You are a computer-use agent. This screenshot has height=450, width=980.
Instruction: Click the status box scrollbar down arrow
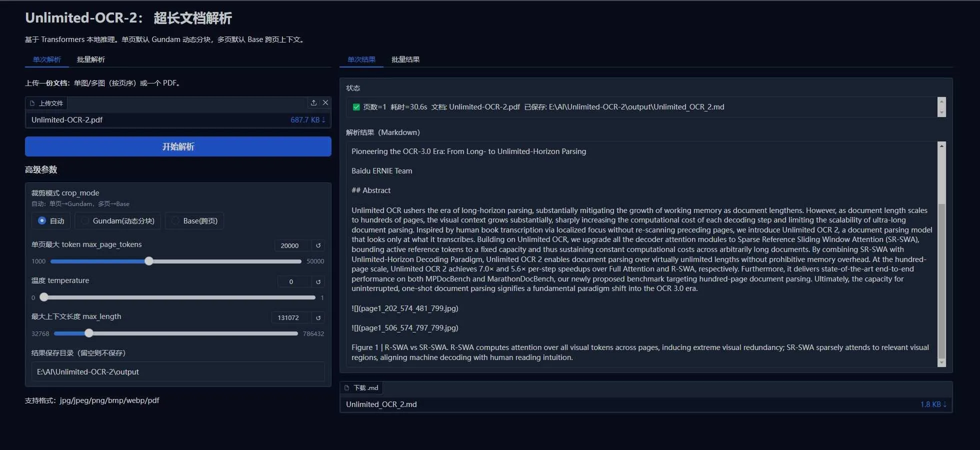[942, 113]
